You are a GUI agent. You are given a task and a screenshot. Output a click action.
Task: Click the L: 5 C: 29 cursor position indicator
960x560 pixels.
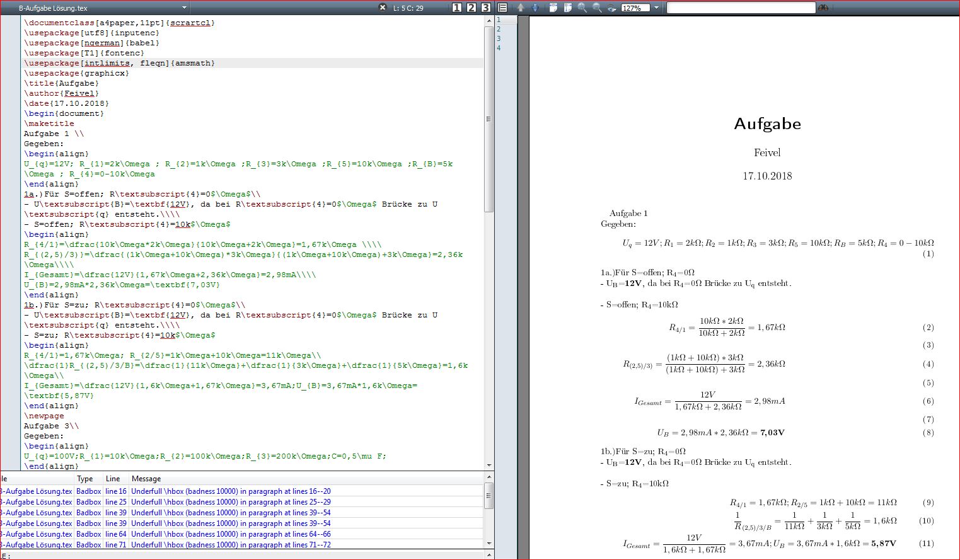click(408, 8)
